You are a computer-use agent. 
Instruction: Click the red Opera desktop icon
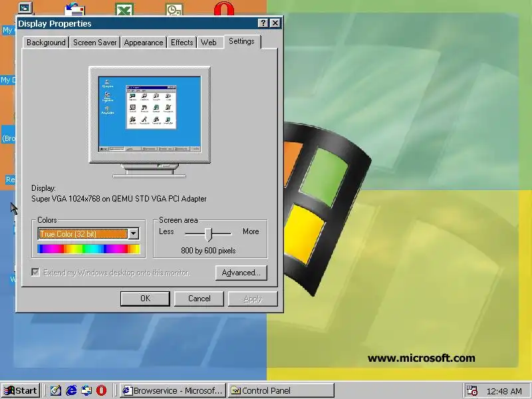tap(224, 9)
